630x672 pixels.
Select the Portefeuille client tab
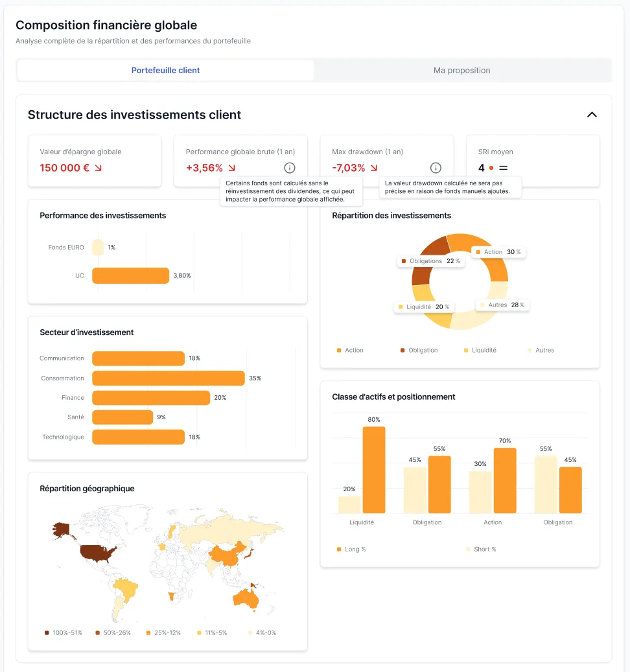pyautogui.click(x=165, y=70)
